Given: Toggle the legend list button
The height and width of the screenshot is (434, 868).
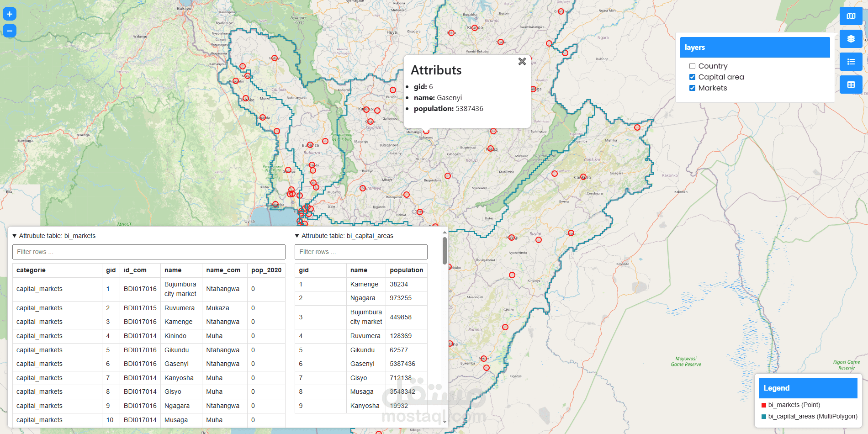Looking at the screenshot, I should tap(851, 62).
